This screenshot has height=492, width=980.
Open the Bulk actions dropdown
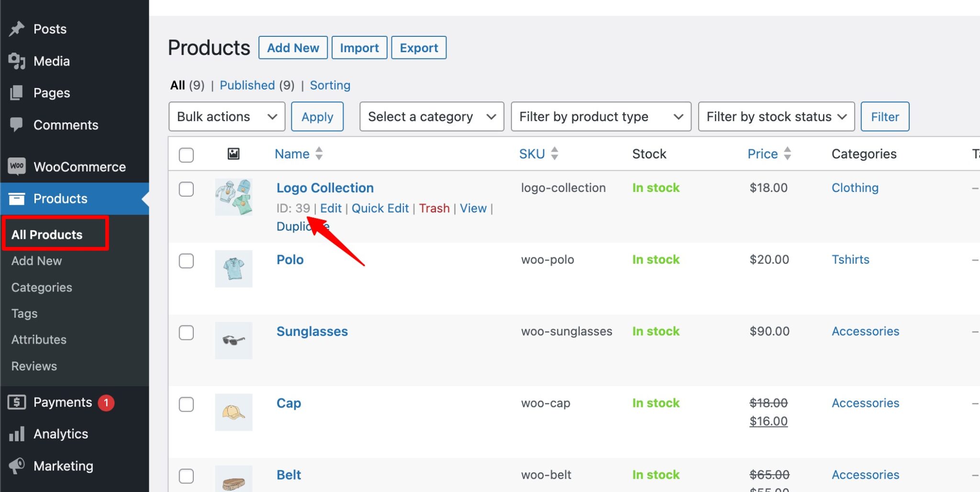227,116
